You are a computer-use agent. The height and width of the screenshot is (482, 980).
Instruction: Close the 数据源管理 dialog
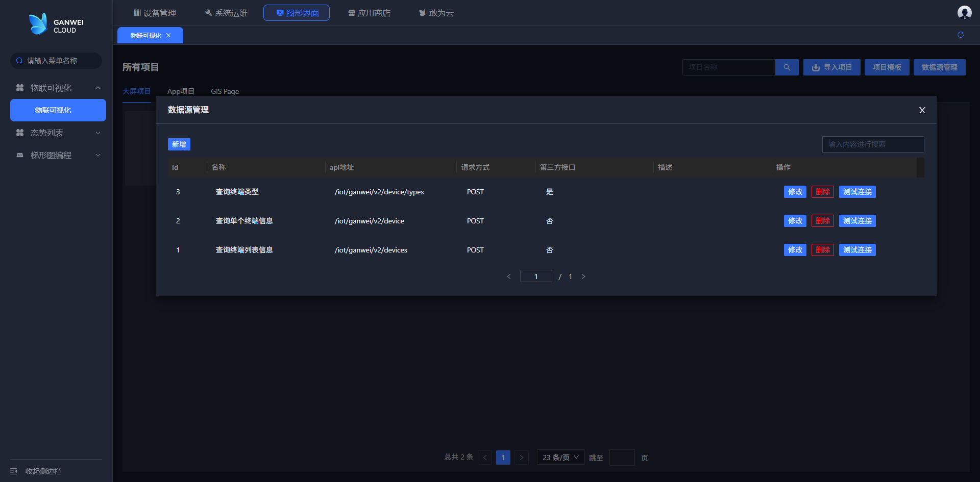[x=922, y=110]
